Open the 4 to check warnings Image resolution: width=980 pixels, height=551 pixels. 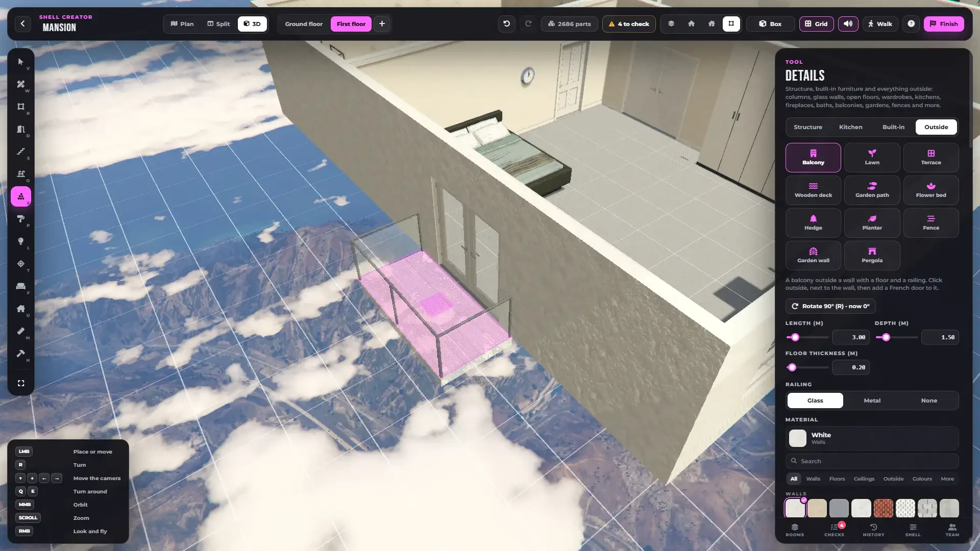[x=629, y=24]
